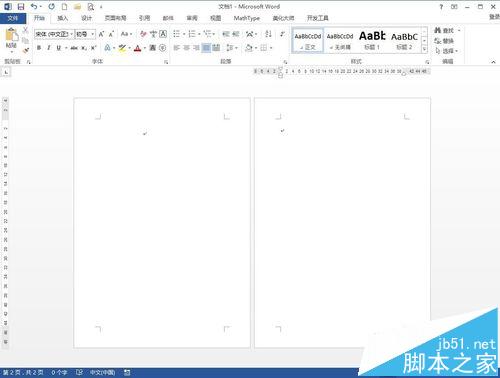Click the Character Shading icon
This screenshot has height=378, width=500.
pyautogui.click(x=153, y=48)
